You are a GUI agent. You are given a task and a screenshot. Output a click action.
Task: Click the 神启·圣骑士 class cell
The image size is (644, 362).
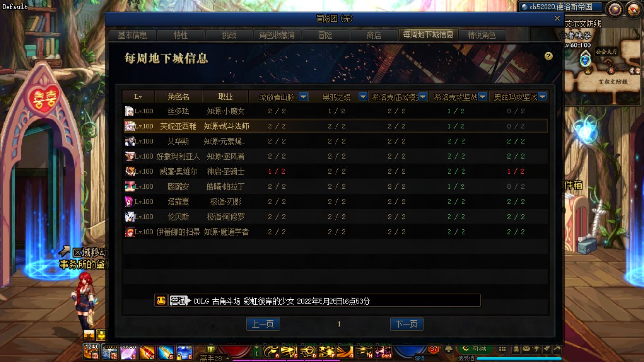(x=225, y=171)
